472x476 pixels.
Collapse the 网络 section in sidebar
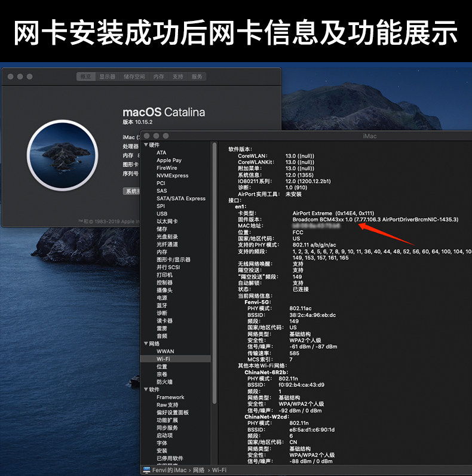tap(146, 343)
